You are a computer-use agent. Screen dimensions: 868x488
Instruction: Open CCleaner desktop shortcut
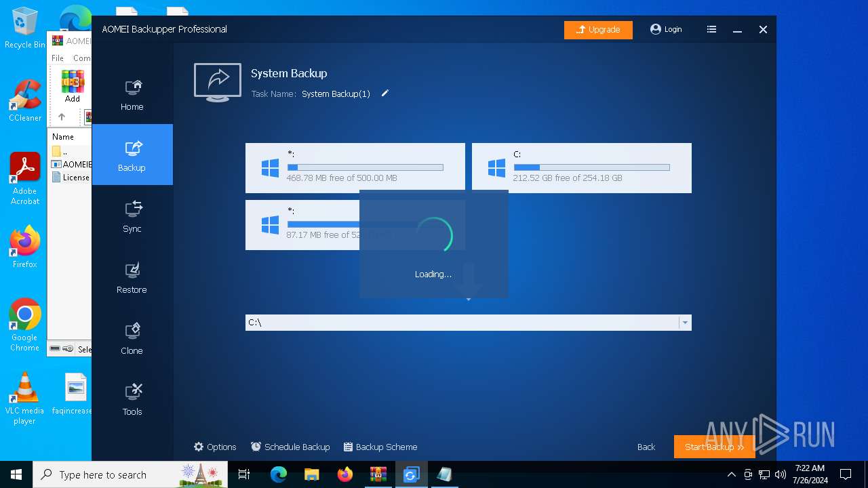coord(25,101)
